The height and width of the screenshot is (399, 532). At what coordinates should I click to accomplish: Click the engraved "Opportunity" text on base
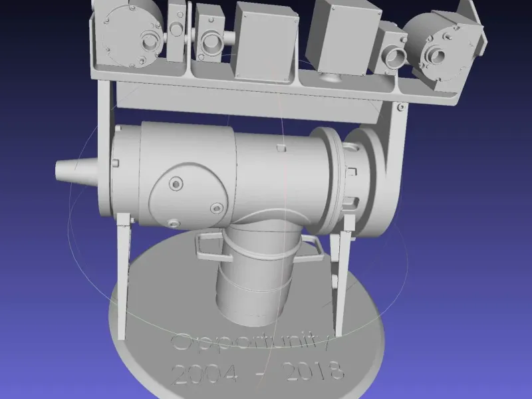click(x=251, y=341)
